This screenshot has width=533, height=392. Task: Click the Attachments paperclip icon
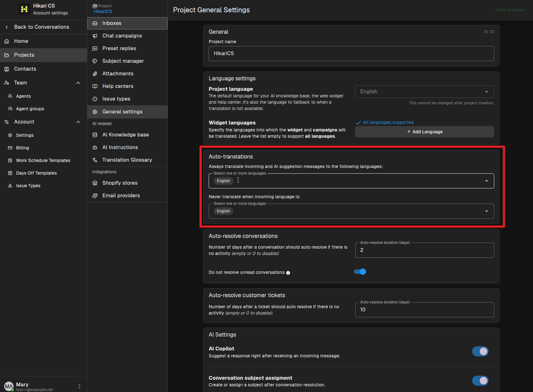(x=95, y=74)
